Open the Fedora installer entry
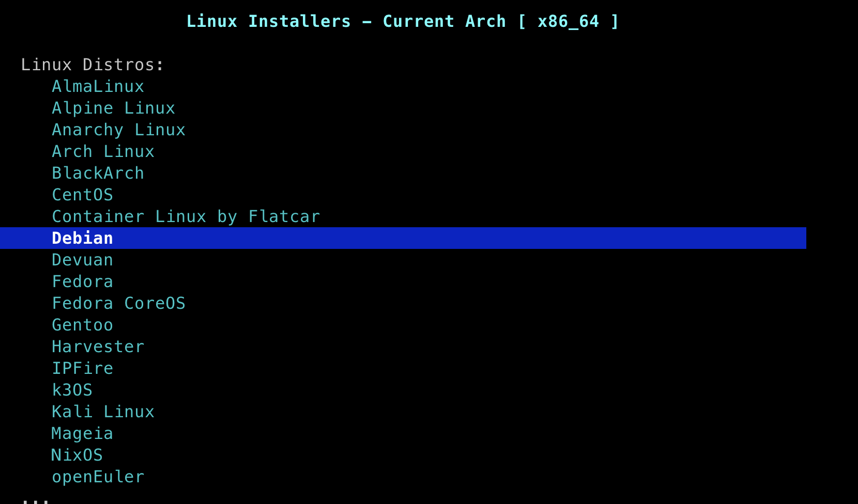The height and width of the screenshot is (504, 858). click(82, 281)
